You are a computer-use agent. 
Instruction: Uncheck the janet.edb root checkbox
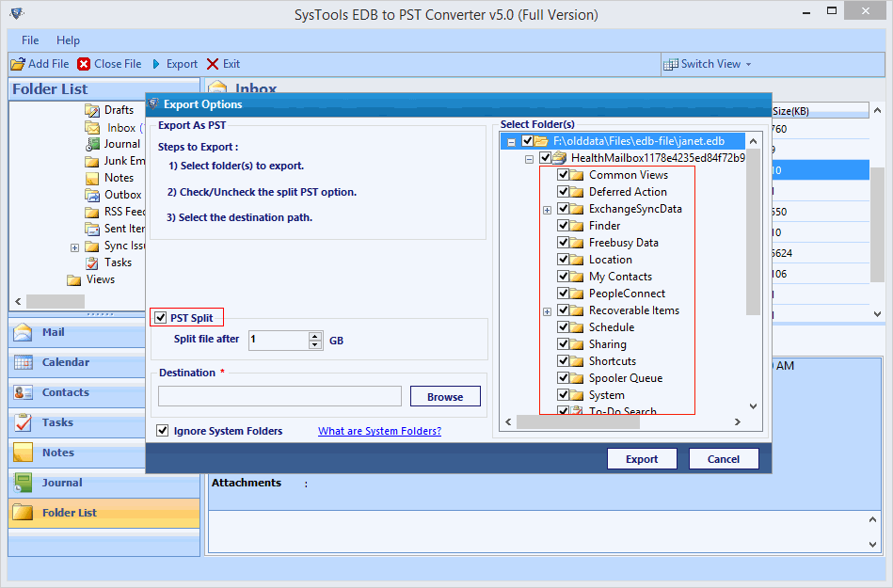tap(527, 140)
